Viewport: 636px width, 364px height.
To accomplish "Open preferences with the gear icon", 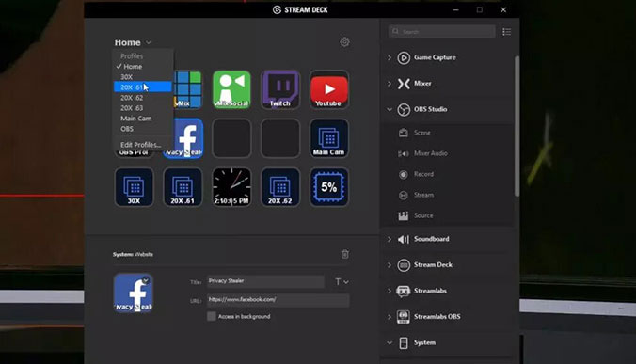I will 344,41.
